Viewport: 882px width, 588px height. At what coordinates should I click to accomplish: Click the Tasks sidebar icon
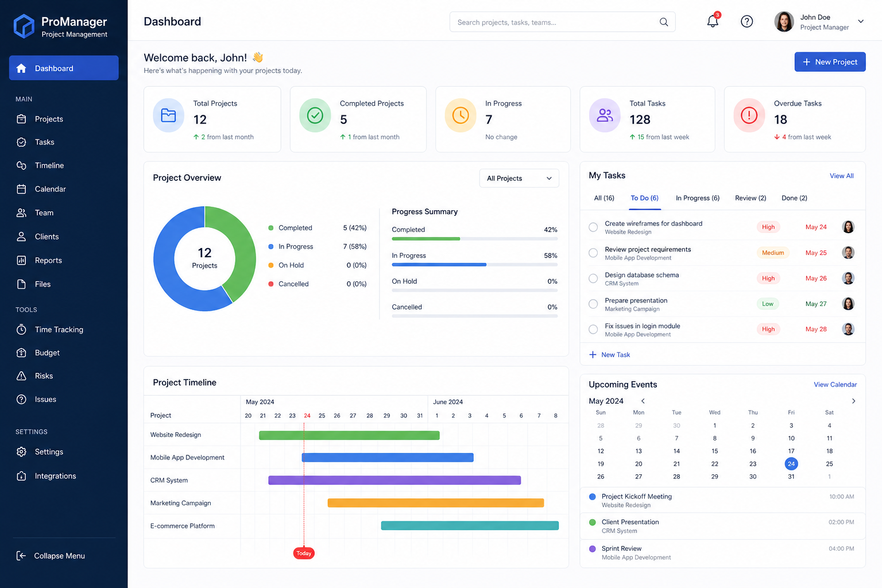(22, 142)
